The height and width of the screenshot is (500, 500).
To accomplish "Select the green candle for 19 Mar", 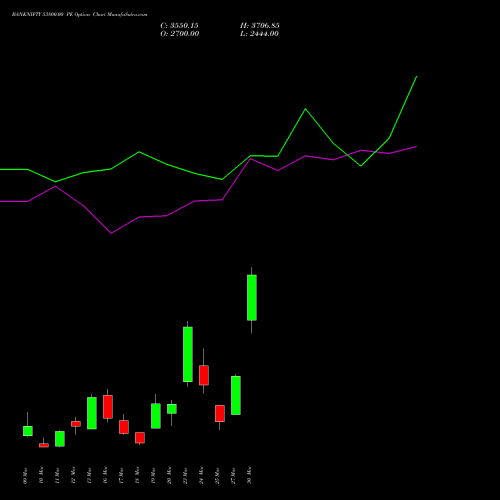I will coord(156,416).
